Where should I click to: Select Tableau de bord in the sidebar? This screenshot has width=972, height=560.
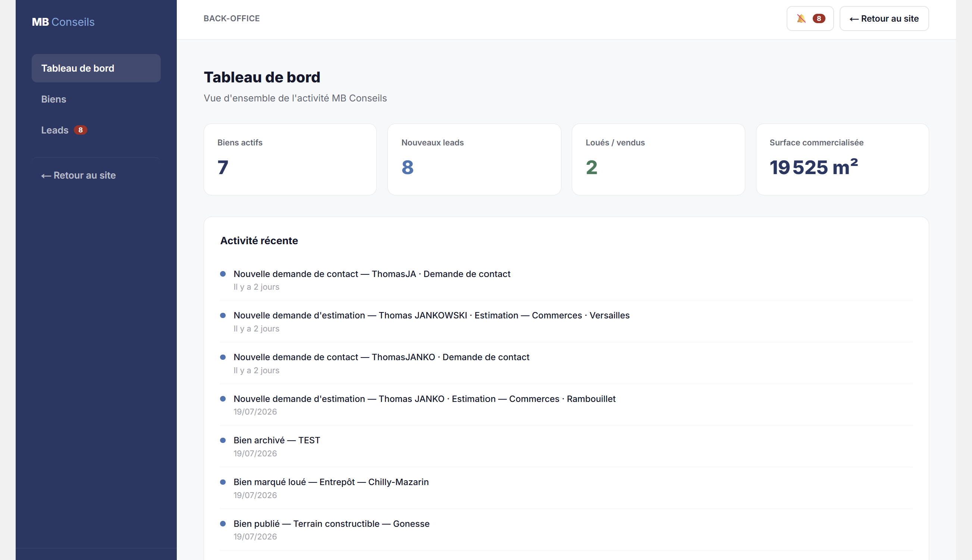click(96, 68)
